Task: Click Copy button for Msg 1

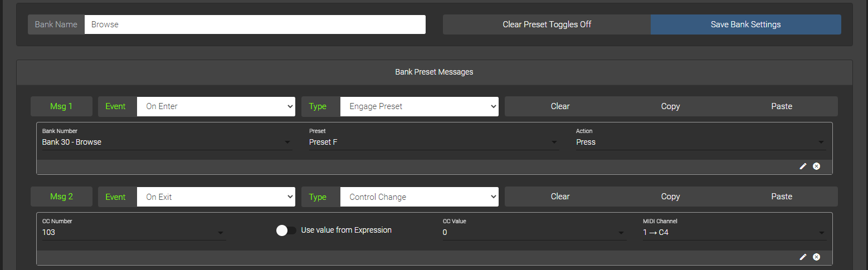Action: point(670,106)
